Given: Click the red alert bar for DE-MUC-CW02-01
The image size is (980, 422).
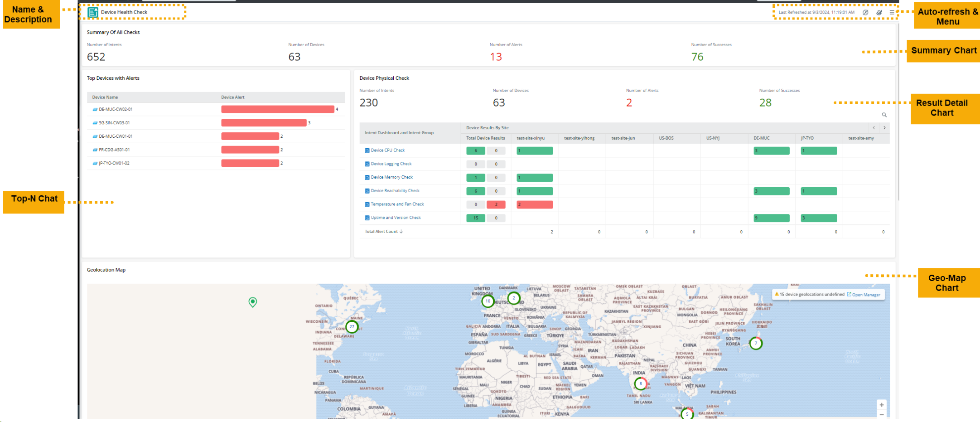Looking at the screenshot, I should point(277,109).
